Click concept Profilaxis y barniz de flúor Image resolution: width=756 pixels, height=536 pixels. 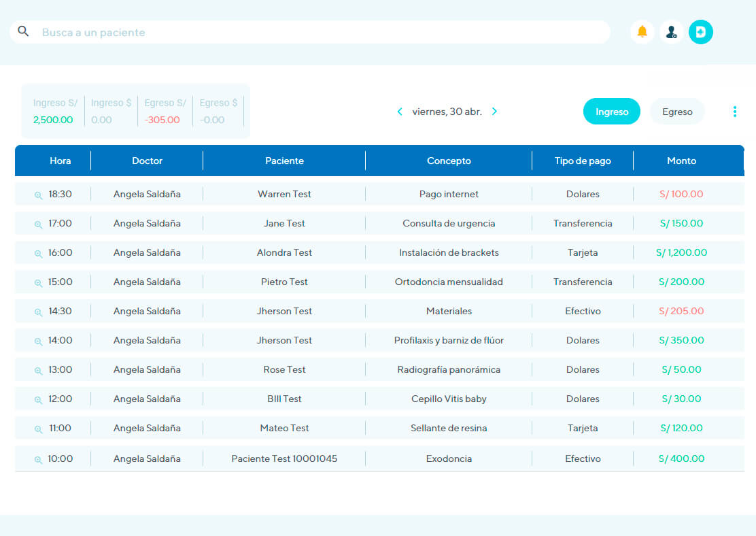(x=449, y=340)
